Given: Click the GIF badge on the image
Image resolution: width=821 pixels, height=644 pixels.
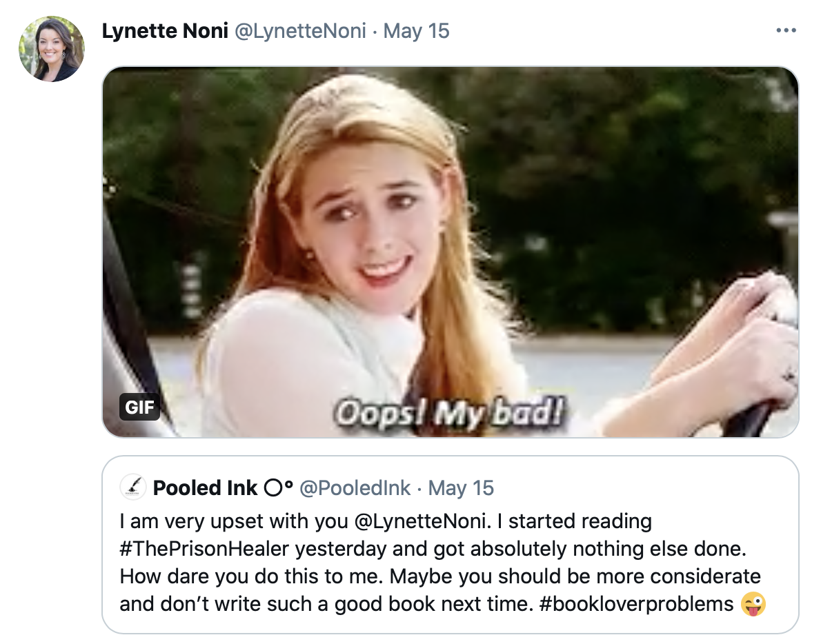Looking at the screenshot, I should click(x=139, y=407).
